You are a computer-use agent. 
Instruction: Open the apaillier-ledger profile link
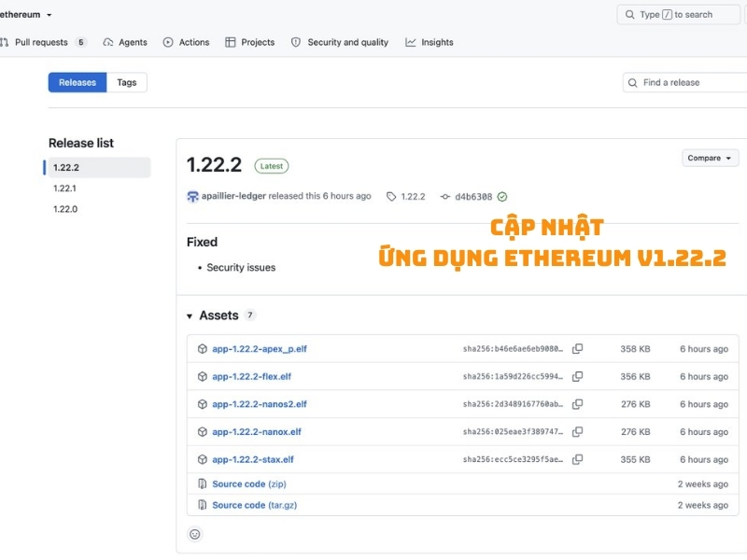tap(233, 196)
